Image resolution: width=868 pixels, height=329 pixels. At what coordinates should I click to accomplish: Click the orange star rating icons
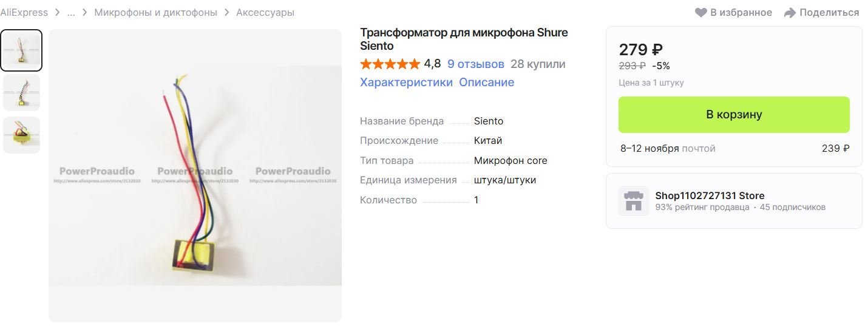tap(390, 64)
